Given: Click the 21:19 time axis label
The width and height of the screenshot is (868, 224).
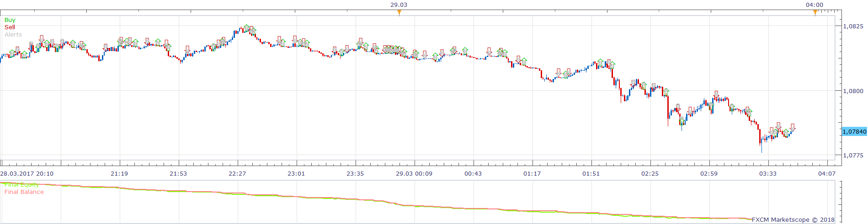Looking at the screenshot, I should 119,174.
